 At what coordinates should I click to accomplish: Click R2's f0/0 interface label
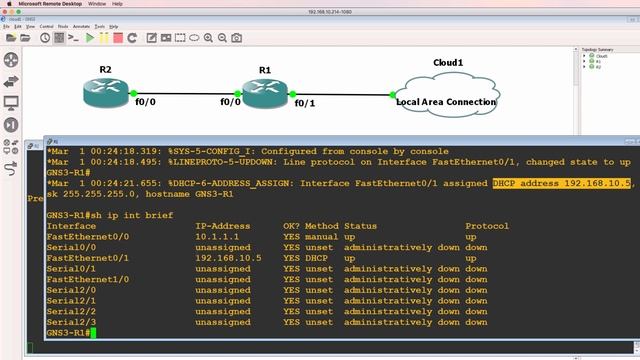[145, 102]
